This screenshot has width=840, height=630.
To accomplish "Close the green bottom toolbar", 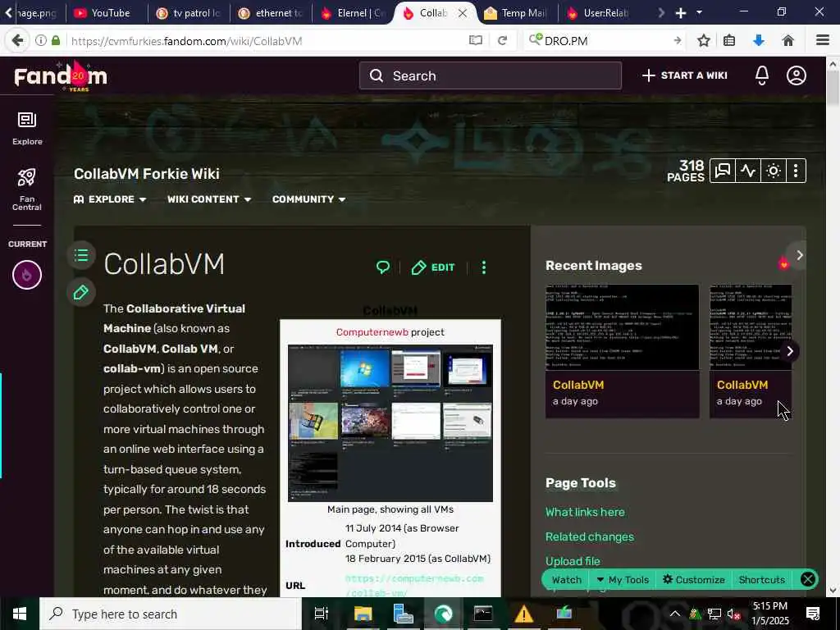I will point(808,579).
